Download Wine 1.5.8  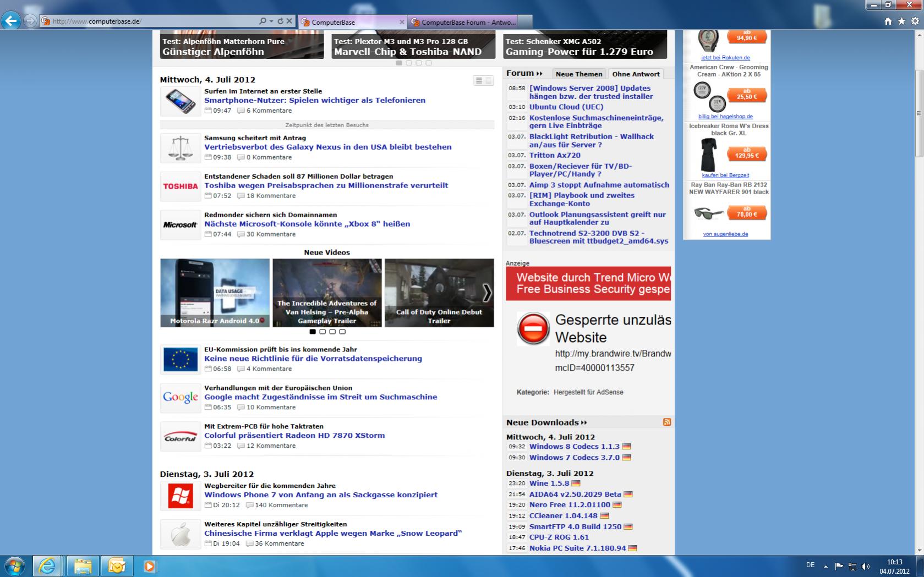point(549,483)
